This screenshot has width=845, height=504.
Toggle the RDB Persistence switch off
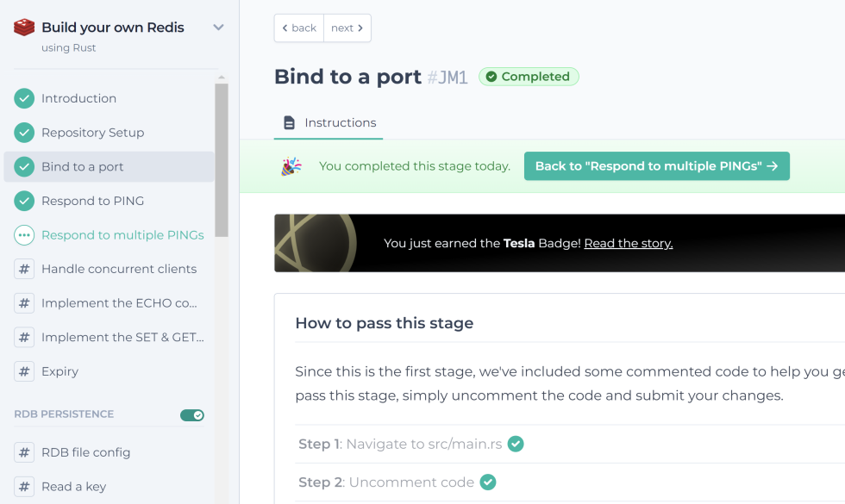pos(191,415)
